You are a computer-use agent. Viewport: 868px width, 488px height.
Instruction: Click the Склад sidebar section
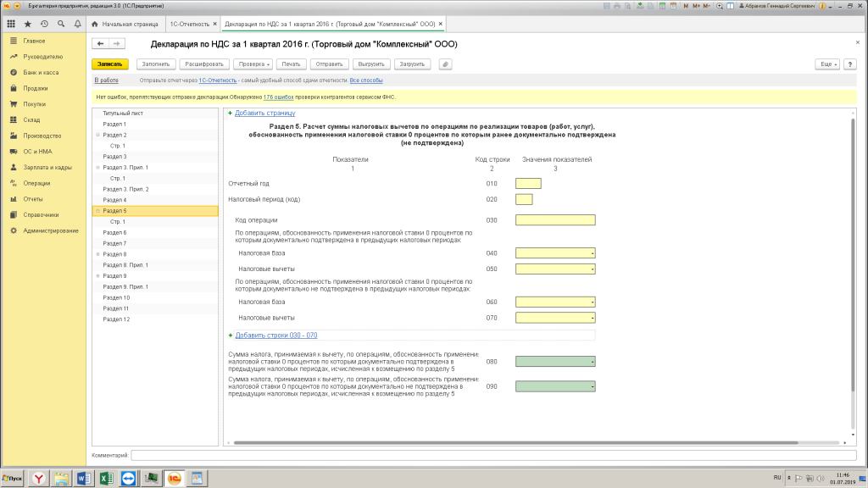coord(31,120)
